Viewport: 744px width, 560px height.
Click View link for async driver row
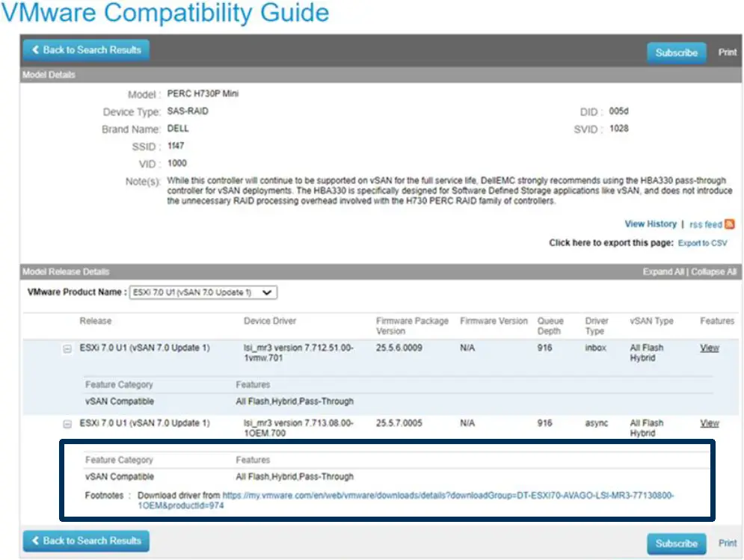tap(710, 423)
